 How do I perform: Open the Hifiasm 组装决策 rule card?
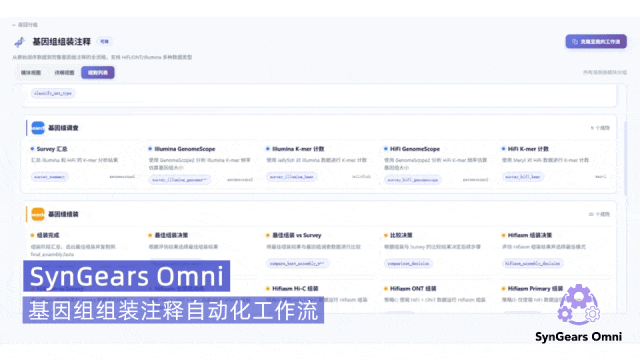pyautogui.click(x=554, y=251)
